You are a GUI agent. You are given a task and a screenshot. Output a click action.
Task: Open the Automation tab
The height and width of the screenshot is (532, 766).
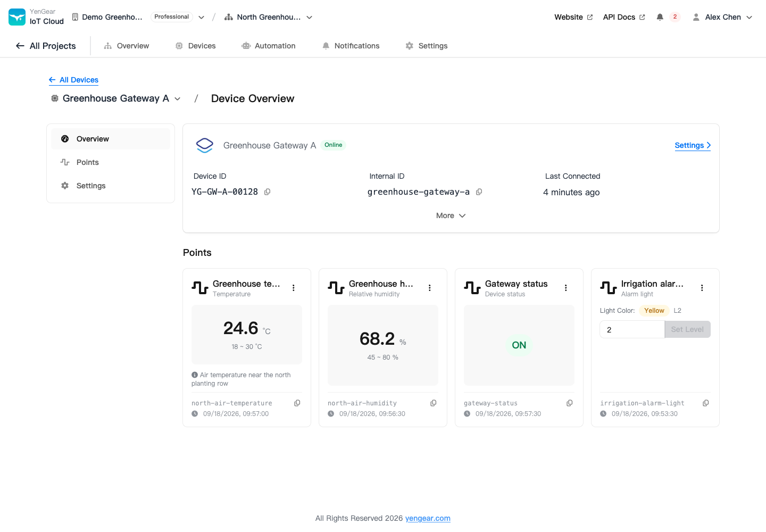click(x=269, y=46)
